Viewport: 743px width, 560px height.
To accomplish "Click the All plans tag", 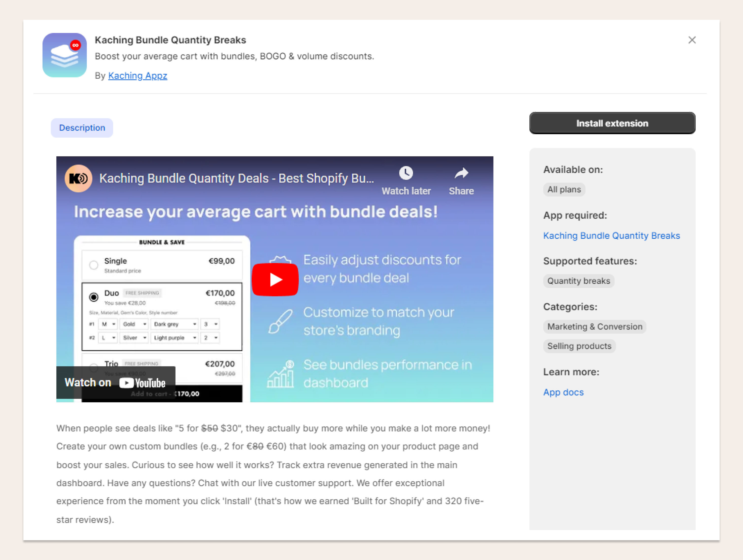I will [x=564, y=189].
